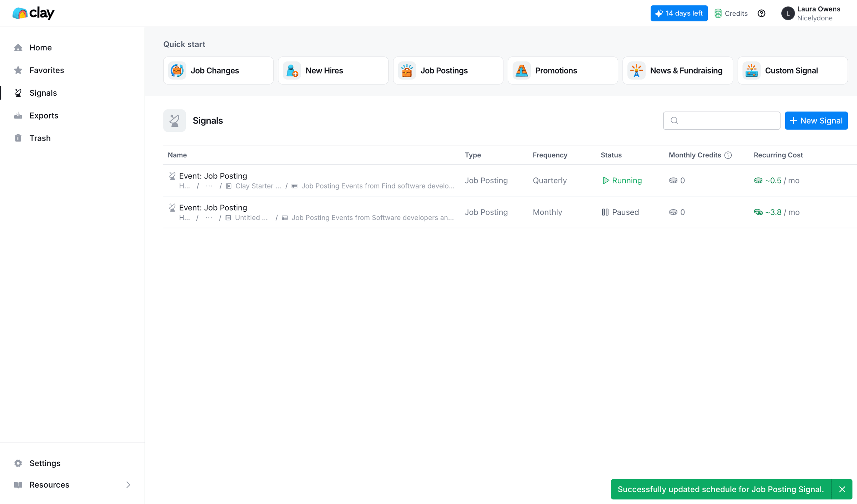The image size is (857, 504).
Task: Expand the Resources menu chevron
Action: (x=128, y=484)
